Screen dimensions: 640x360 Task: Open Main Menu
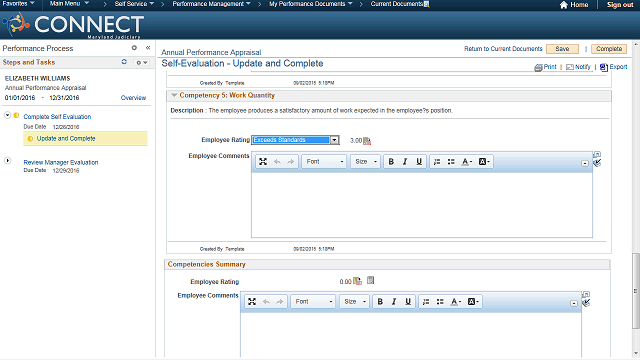69,4
